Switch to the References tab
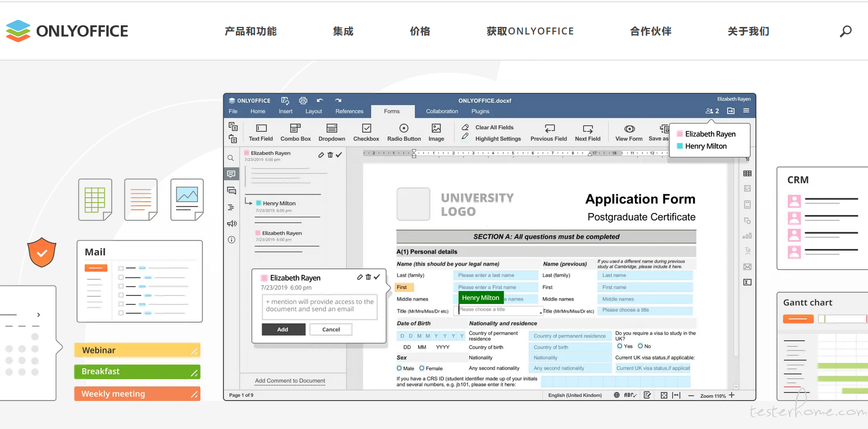 click(350, 112)
